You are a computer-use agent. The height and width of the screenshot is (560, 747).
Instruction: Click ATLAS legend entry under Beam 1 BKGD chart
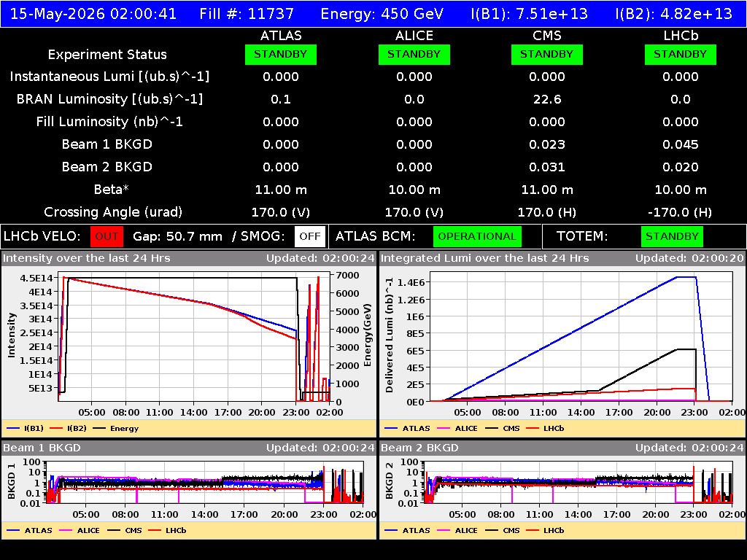[29, 530]
